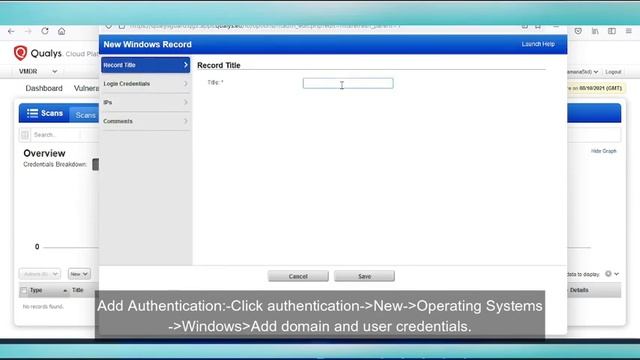Click the chevron beside IPs
Image resolution: width=640 pixels, height=360 pixels.
click(x=186, y=102)
